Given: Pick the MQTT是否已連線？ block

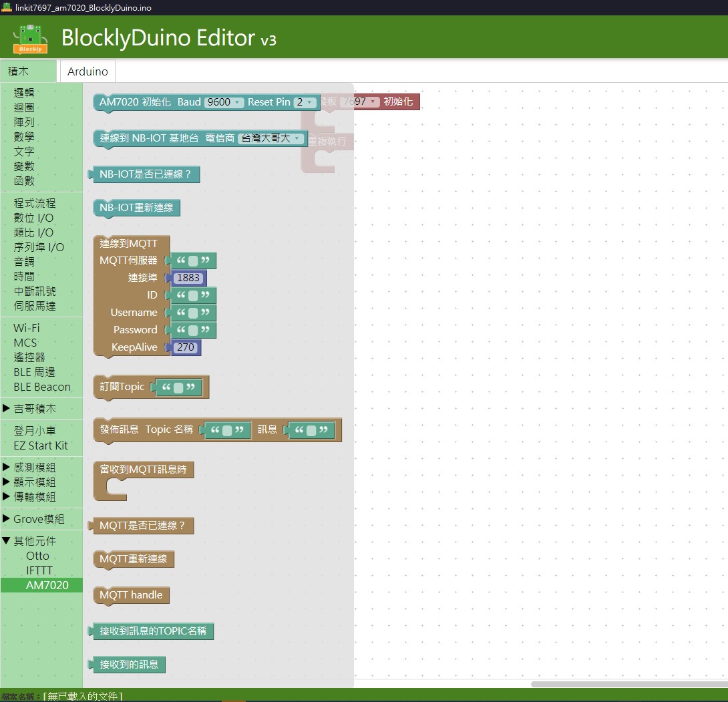Looking at the screenshot, I should [x=141, y=526].
